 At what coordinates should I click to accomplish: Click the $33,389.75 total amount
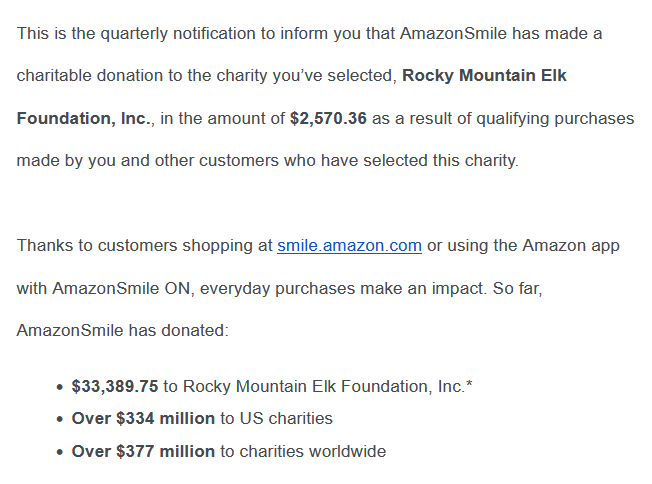click(x=115, y=385)
